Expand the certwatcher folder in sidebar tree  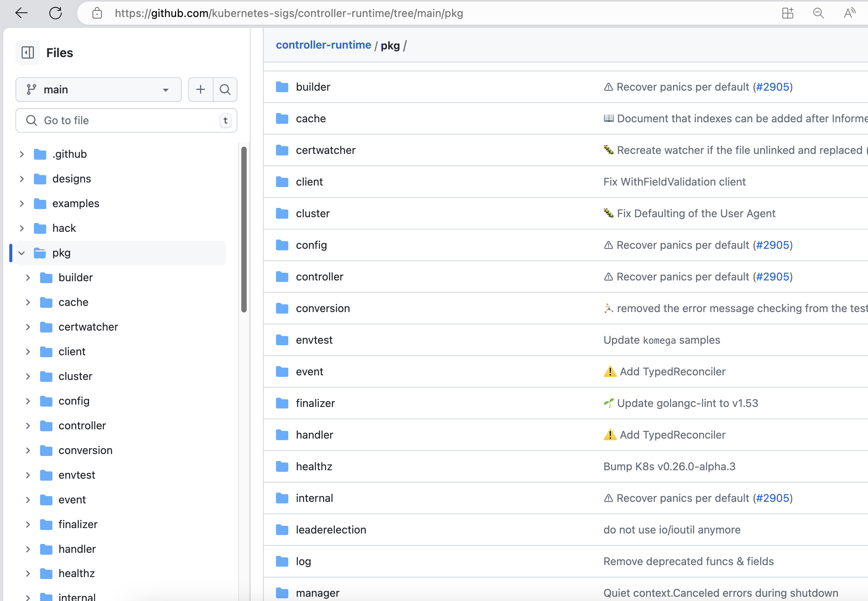pos(28,327)
